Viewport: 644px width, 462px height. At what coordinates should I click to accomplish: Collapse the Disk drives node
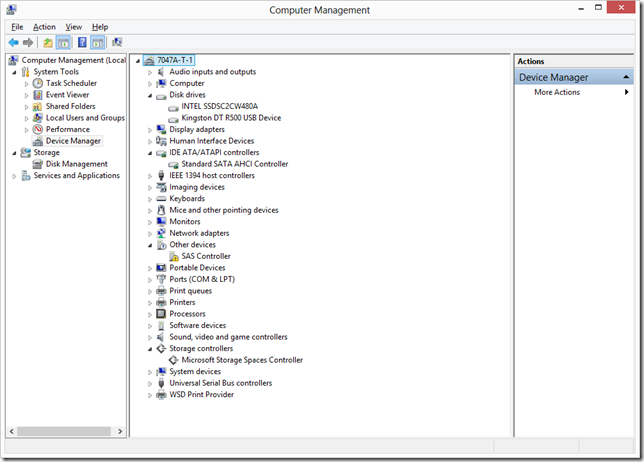tap(150, 96)
